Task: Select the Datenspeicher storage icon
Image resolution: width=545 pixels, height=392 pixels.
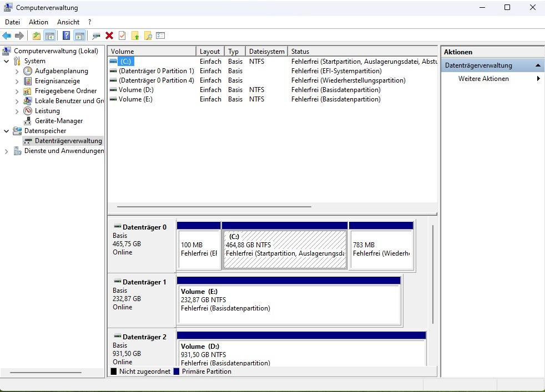Action: click(17, 131)
